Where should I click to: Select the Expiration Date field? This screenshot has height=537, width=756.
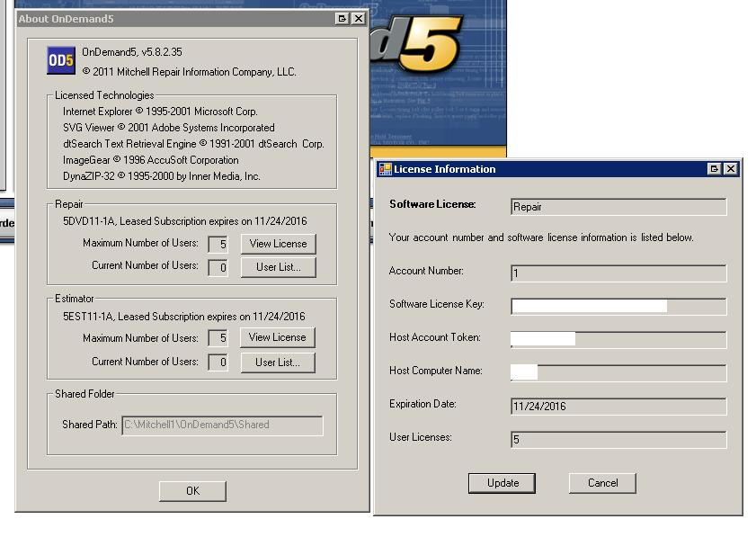point(618,406)
